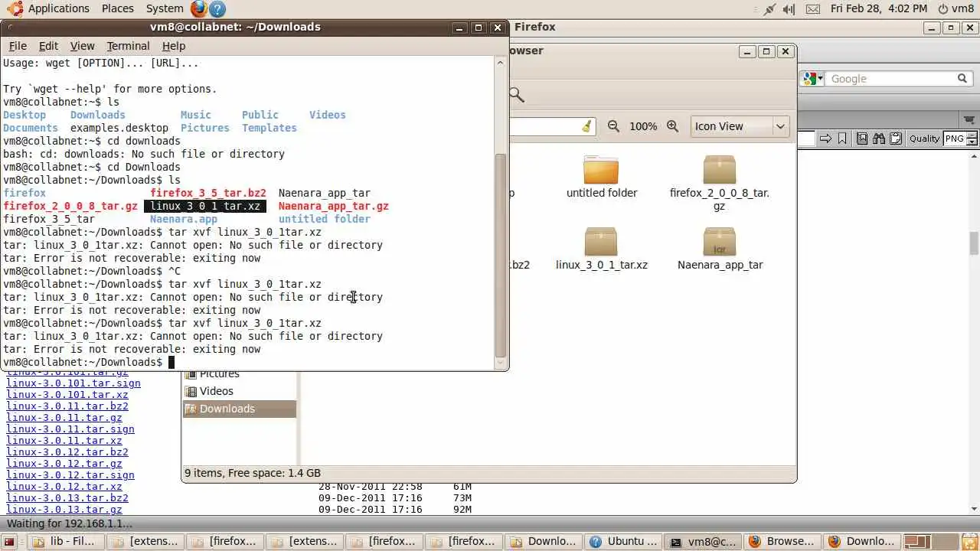980x551 pixels.
Task: Click the Quality button in Firefox toolbar
Action: click(924, 139)
